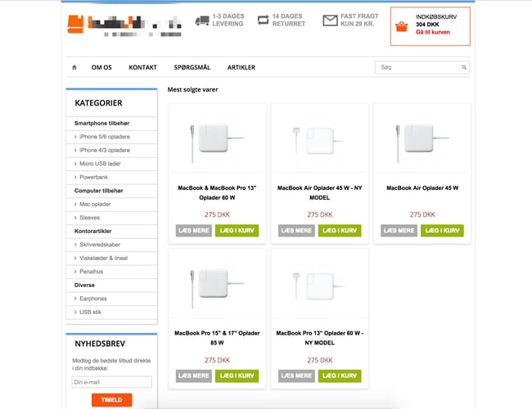Open Mac oplader category
Viewport: 532px width, 409px height.
(95, 204)
